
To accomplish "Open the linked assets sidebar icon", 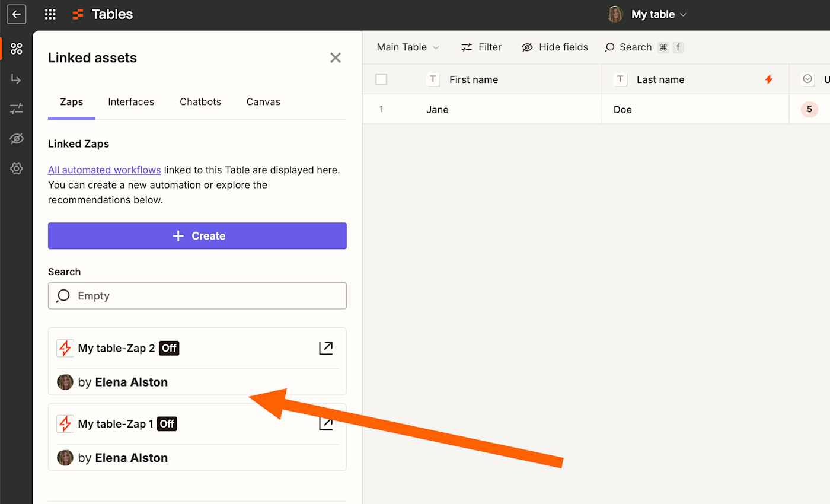I will pyautogui.click(x=17, y=49).
